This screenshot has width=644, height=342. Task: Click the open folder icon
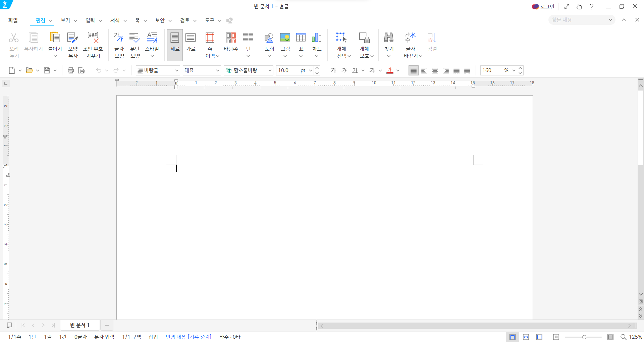[30, 70]
